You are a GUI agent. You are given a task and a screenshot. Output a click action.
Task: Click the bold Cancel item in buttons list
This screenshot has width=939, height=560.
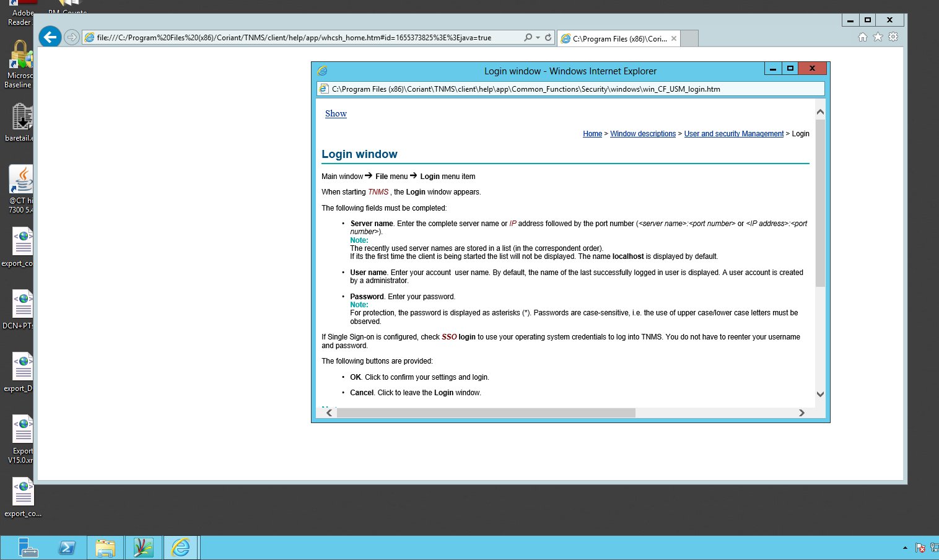click(x=362, y=393)
